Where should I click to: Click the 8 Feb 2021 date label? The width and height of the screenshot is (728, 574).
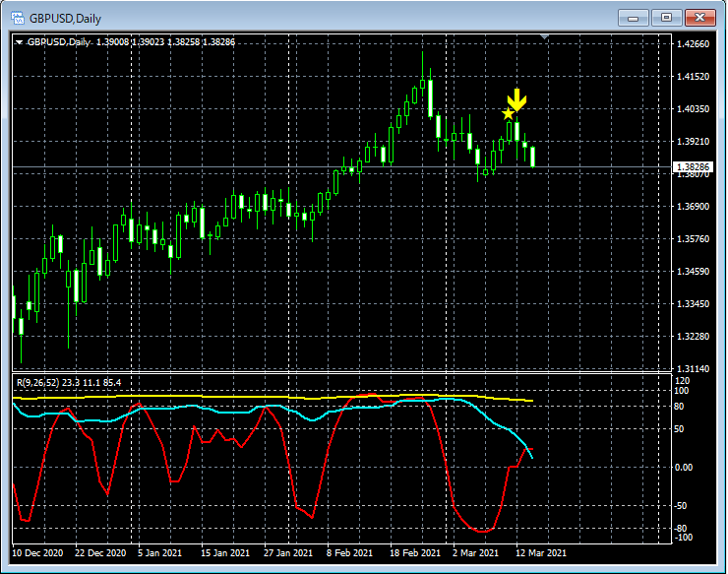(x=349, y=553)
